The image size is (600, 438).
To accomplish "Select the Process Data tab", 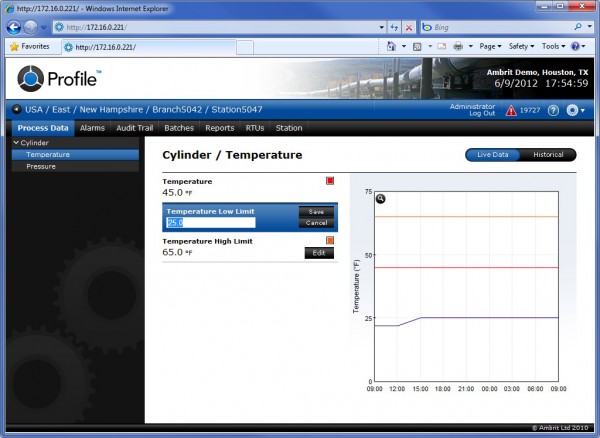I will [x=43, y=128].
